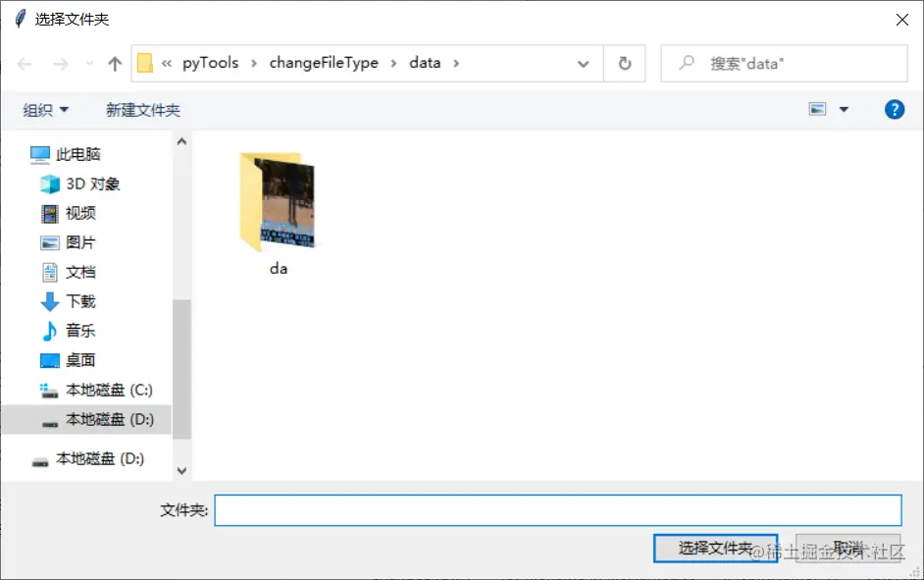Image resolution: width=924 pixels, height=580 pixels.
Task: Navigate to pyTools in the breadcrumb
Action: coord(210,63)
